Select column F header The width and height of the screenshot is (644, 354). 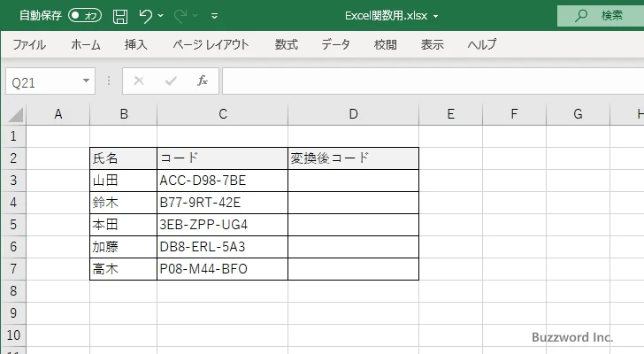point(514,114)
